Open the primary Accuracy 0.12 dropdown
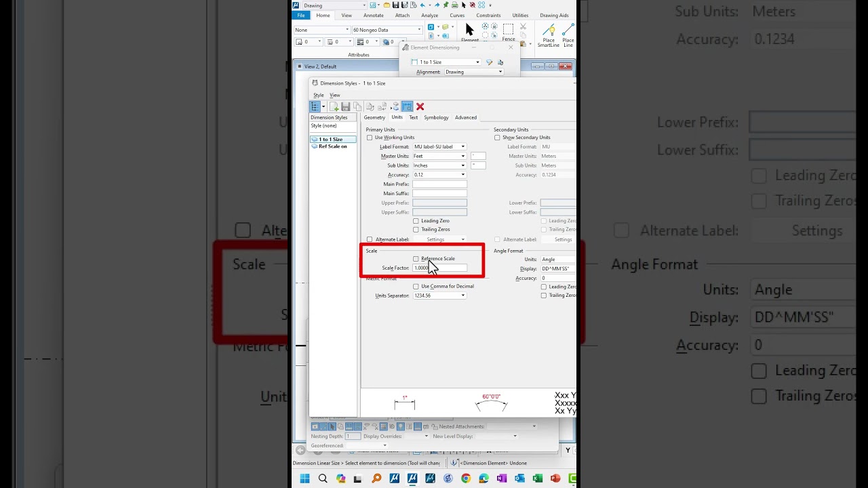 click(x=439, y=175)
